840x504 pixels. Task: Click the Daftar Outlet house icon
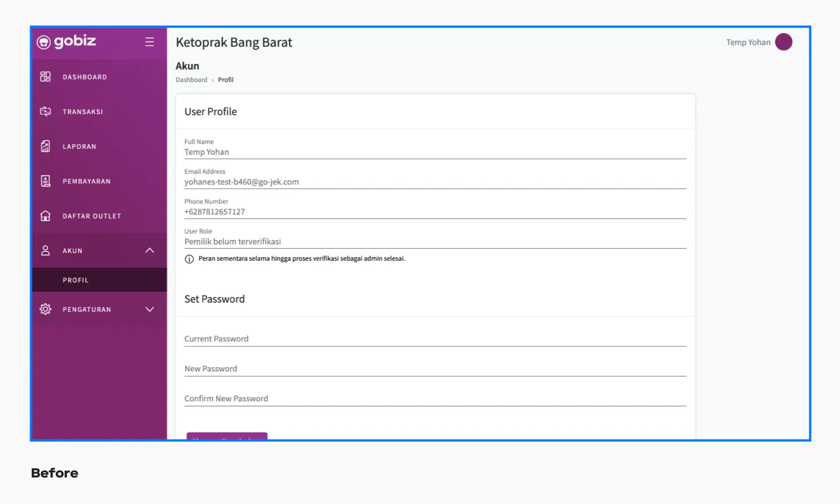tap(46, 216)
